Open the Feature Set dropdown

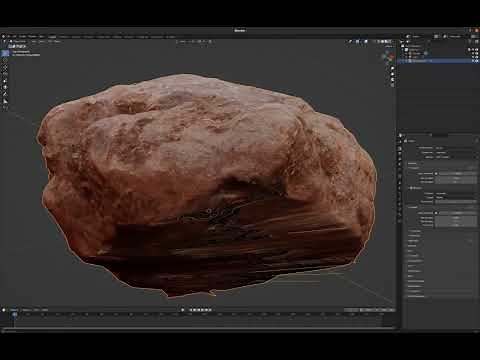pyautogui.click(x=456, y=153)
